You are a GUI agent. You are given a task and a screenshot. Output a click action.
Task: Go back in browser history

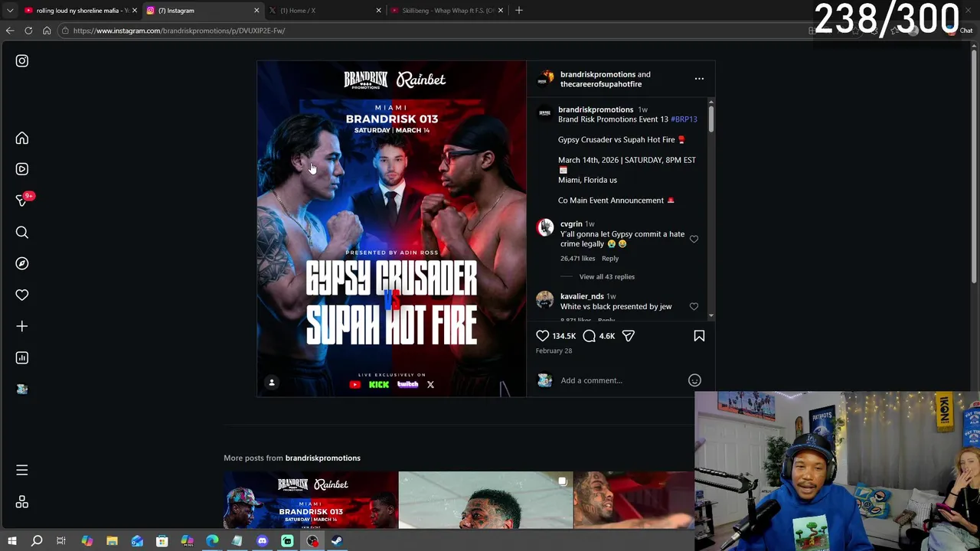[x=10, y=31]
